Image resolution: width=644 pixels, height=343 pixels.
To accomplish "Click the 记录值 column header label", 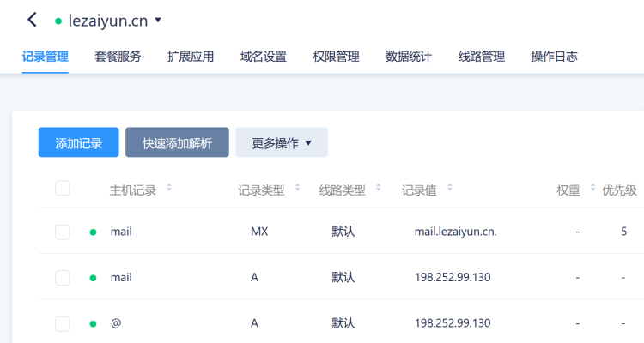I will click(x=419, y=190).
